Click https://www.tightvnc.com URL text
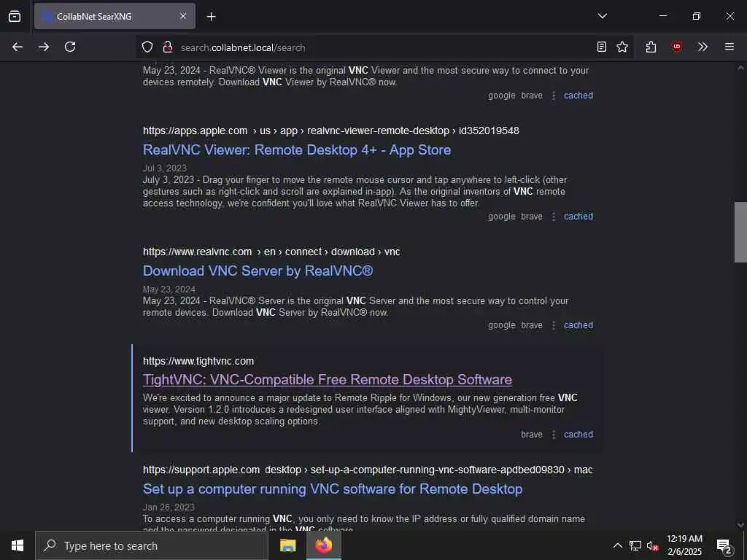The image size is (747, 560). point(198,361)
